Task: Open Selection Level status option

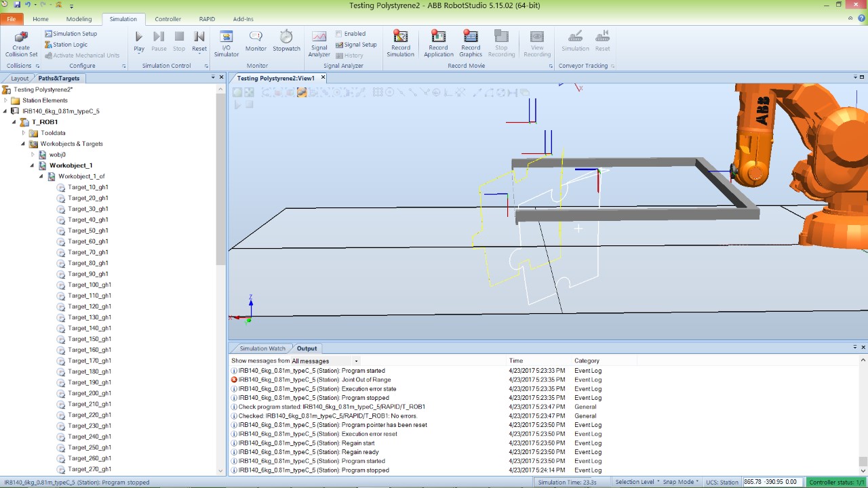Action: [637, 482]
